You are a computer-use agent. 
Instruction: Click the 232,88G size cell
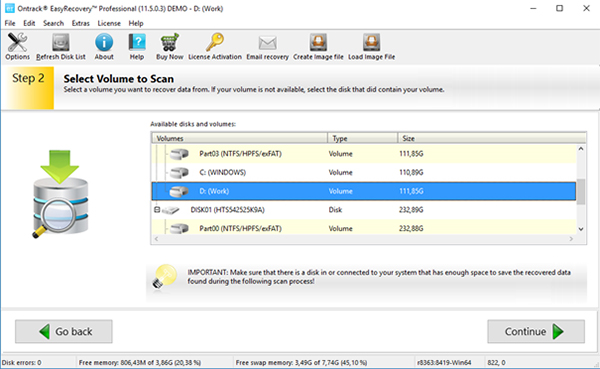[x=411, y=229]
